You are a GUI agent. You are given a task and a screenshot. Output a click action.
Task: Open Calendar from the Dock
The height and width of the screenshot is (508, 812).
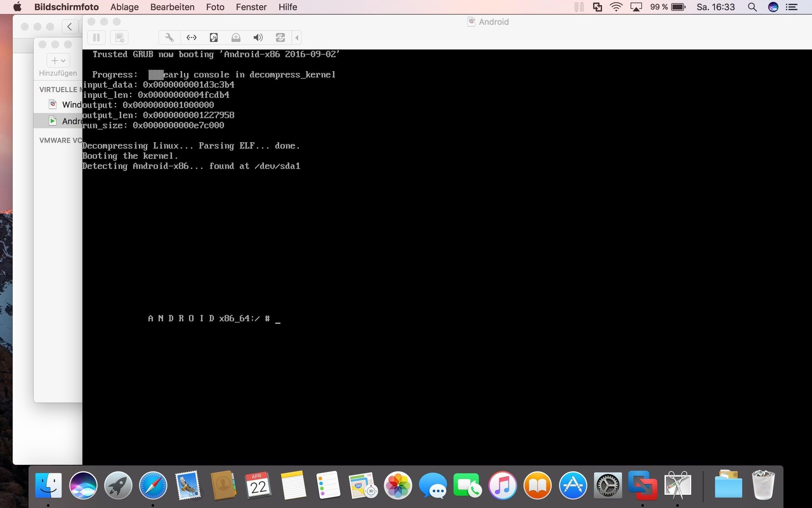click(x=258, y=485)
